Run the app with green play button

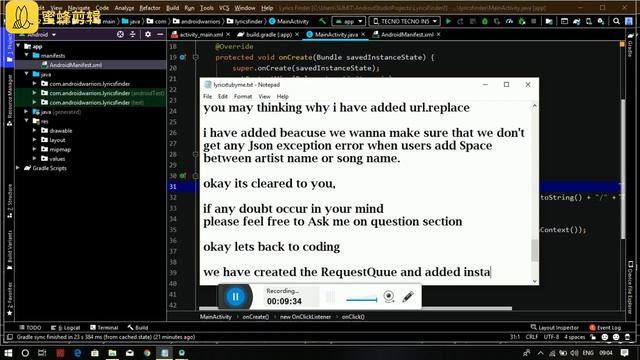click(x=449, y=21)
